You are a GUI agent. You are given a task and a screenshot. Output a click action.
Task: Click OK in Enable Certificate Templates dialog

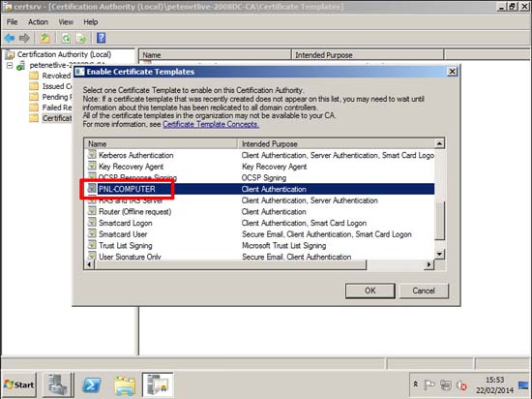[x=370, y=291]
